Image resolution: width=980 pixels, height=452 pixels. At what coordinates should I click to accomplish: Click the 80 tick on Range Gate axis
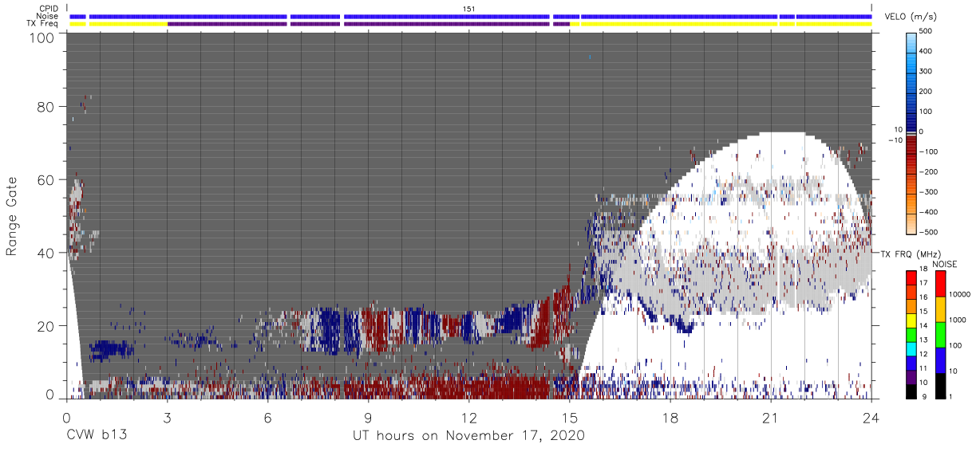[47, 107]
